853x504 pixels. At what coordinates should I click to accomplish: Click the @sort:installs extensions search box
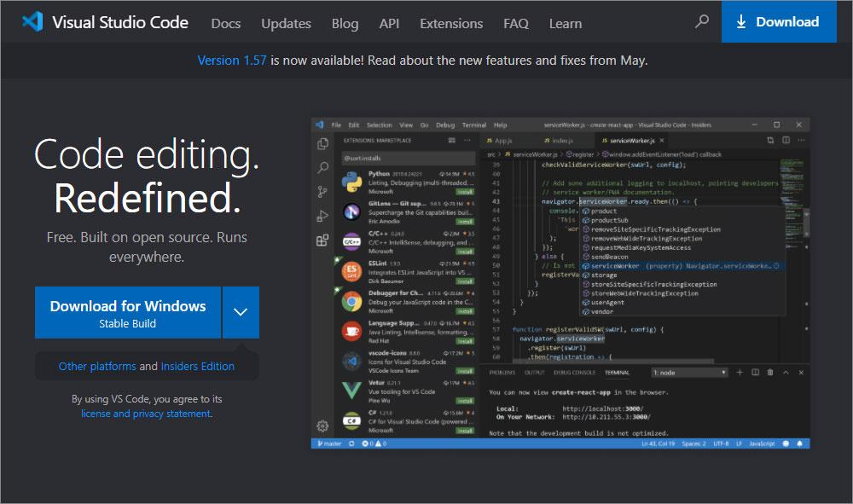408,158
